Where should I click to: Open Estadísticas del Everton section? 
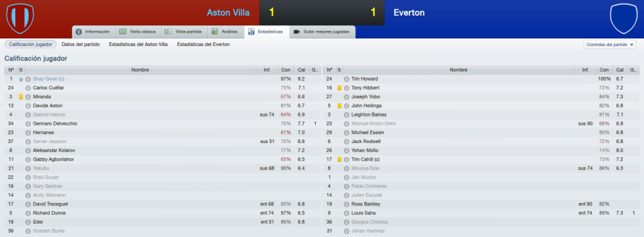(204, 44)
